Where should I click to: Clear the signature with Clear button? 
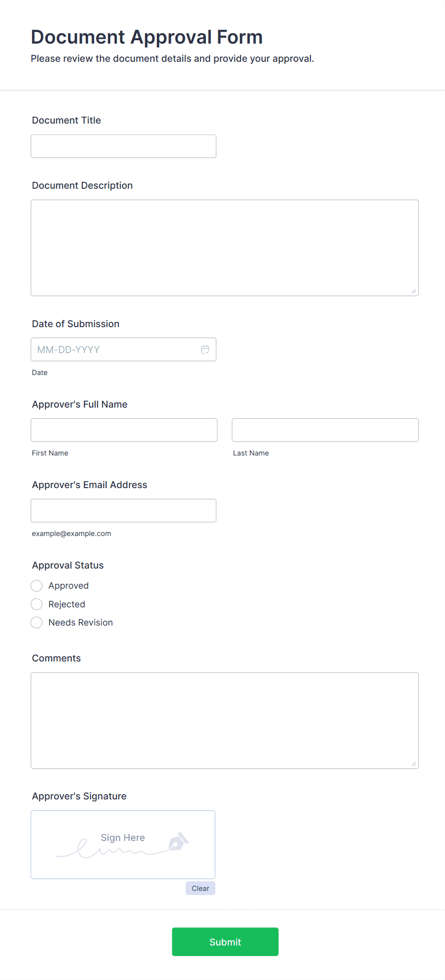[200, 888]
